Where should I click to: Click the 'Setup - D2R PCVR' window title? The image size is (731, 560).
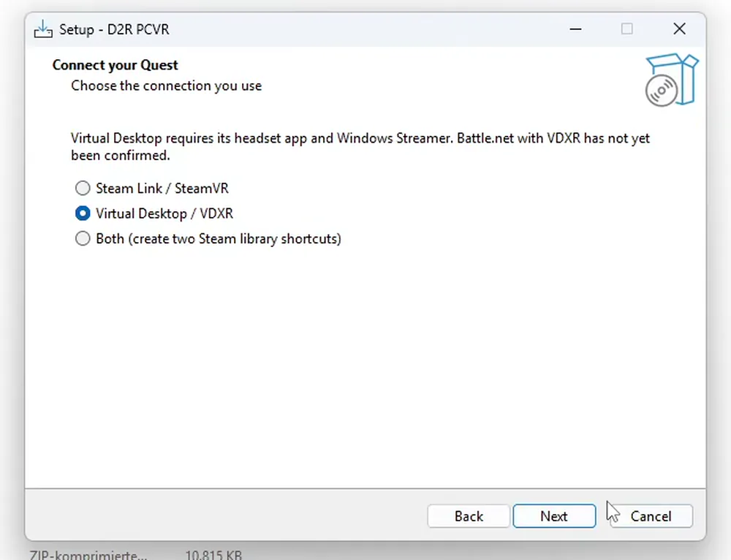114,29
